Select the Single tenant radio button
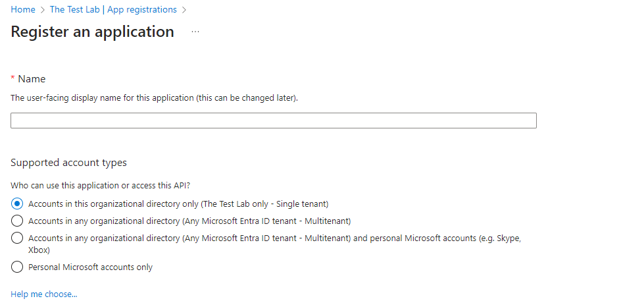The height and width of the screenshot is (303, 644). [x=17, y=204]
